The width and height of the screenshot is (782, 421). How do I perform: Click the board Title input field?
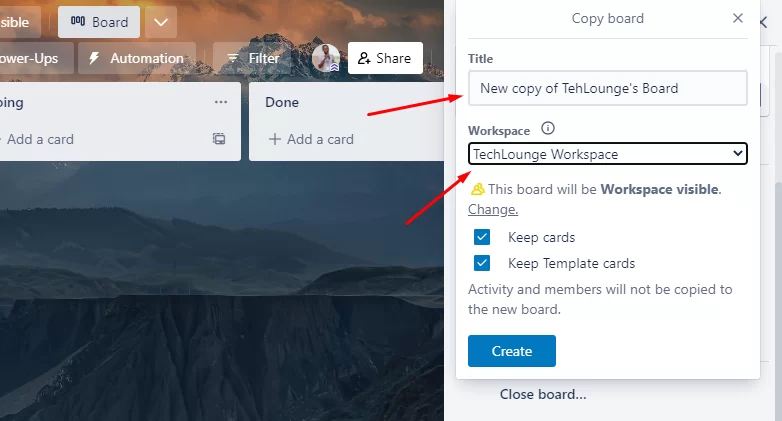pyautogui.click(x=607, y=88)
